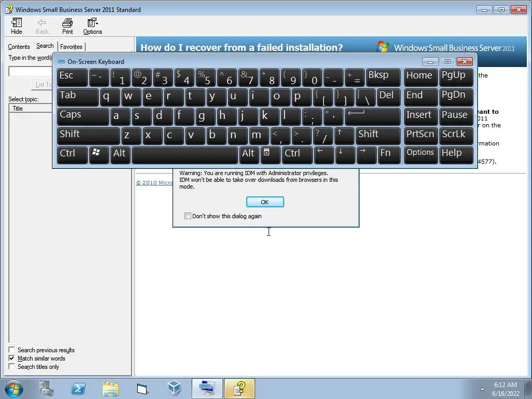Tap the Home key on keyboard

(x=421, y=77)
